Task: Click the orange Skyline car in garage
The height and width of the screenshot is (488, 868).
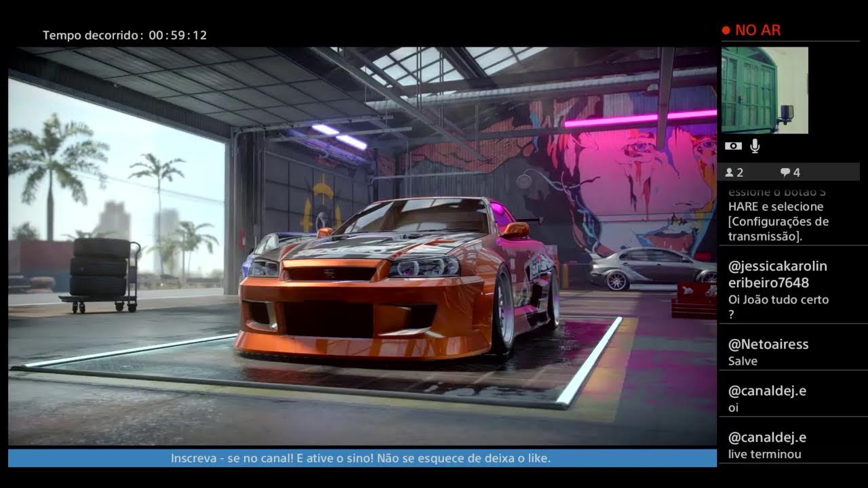Action: pos(398,278)
